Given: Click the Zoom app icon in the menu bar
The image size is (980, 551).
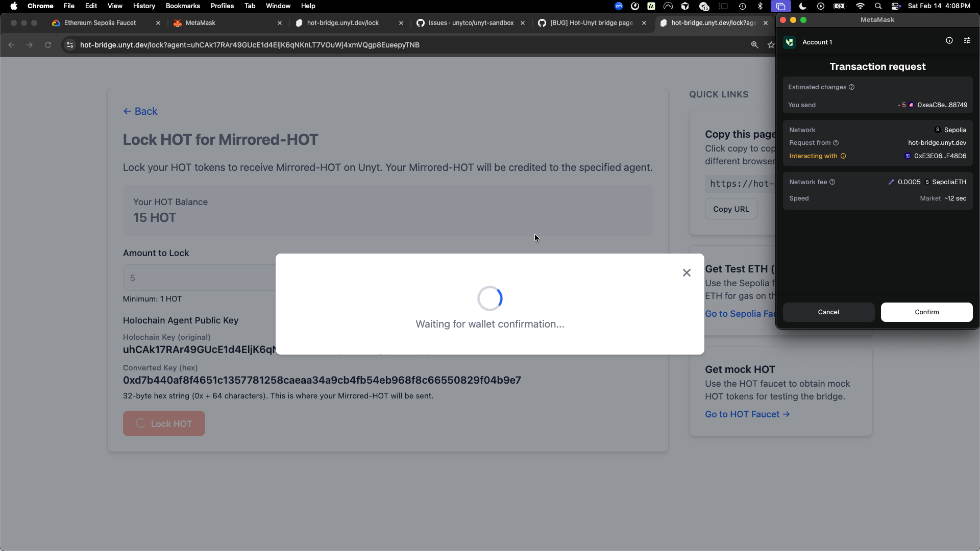Looking at the screenshot, I should point(618,6).
